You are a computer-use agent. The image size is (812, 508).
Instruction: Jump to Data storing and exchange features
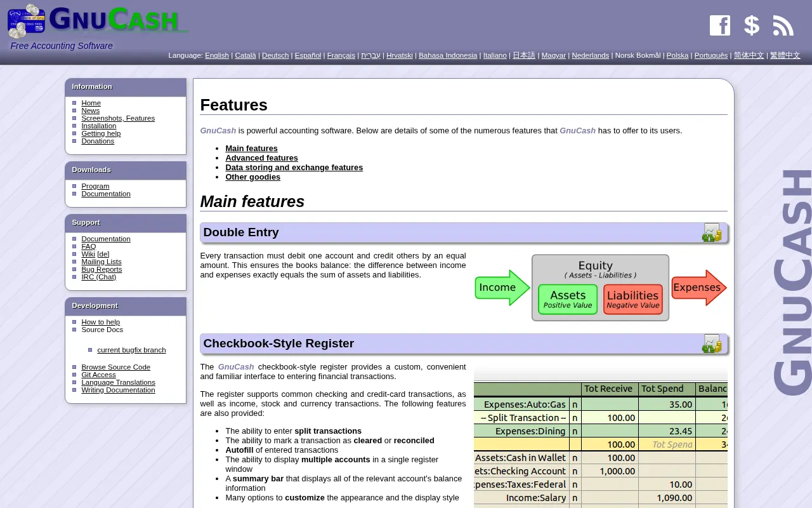tap(294, 168)
